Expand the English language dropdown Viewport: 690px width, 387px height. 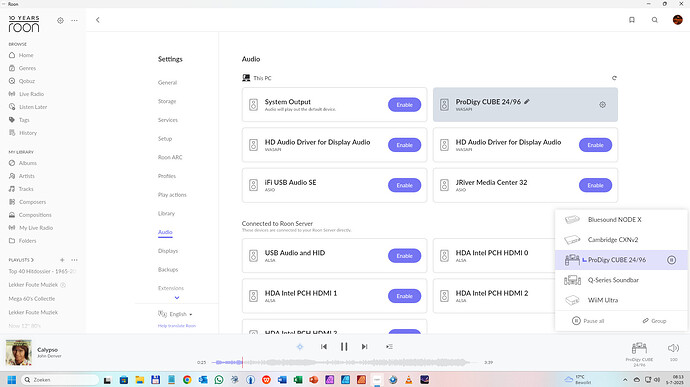pyautogui.click(x=181, y=314)
